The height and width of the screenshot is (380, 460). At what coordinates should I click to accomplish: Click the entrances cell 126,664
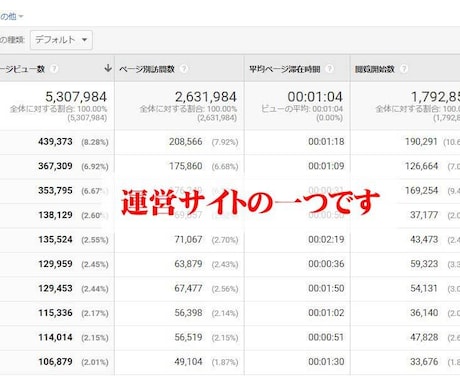click(421, 166)
